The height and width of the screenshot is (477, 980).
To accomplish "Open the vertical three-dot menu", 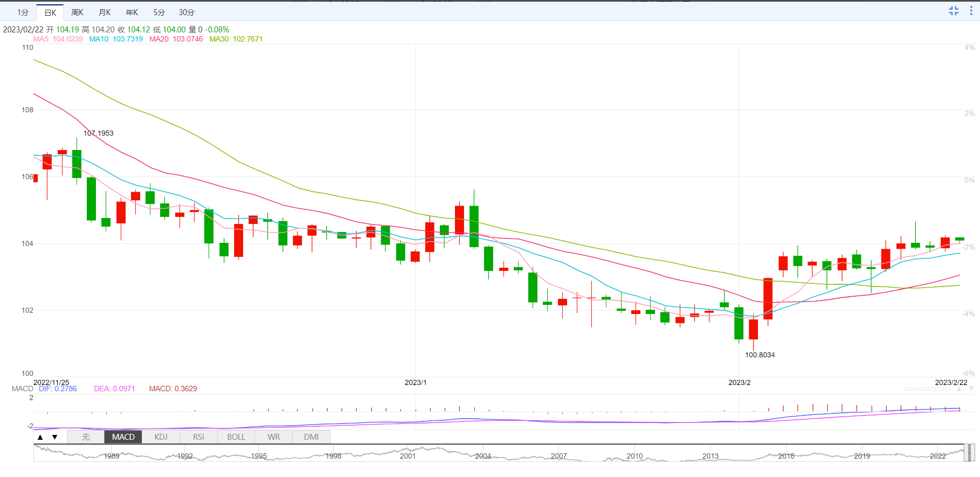I will click(x=971, y=11).
